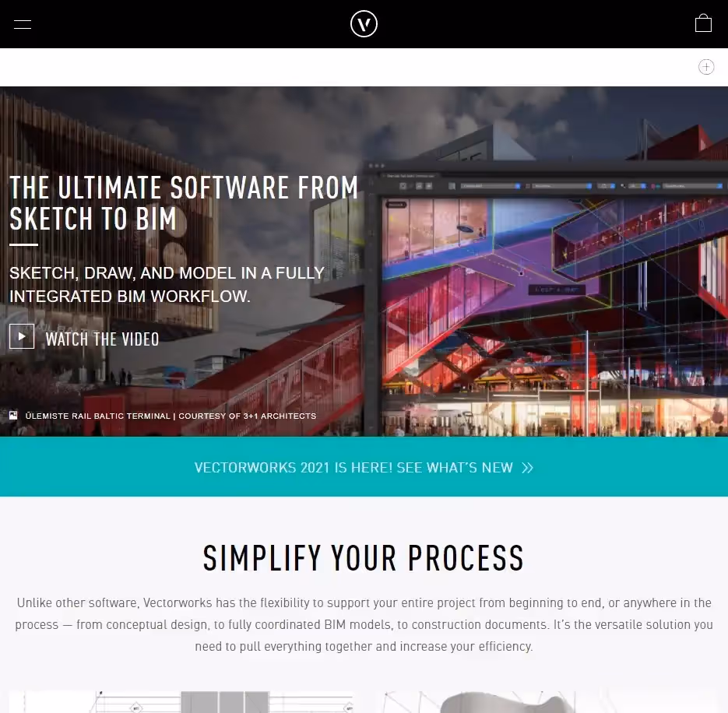Click the camera icon beside the image credit
The height and width of the screenshot is (713, 728).
(x=13, y=415)
